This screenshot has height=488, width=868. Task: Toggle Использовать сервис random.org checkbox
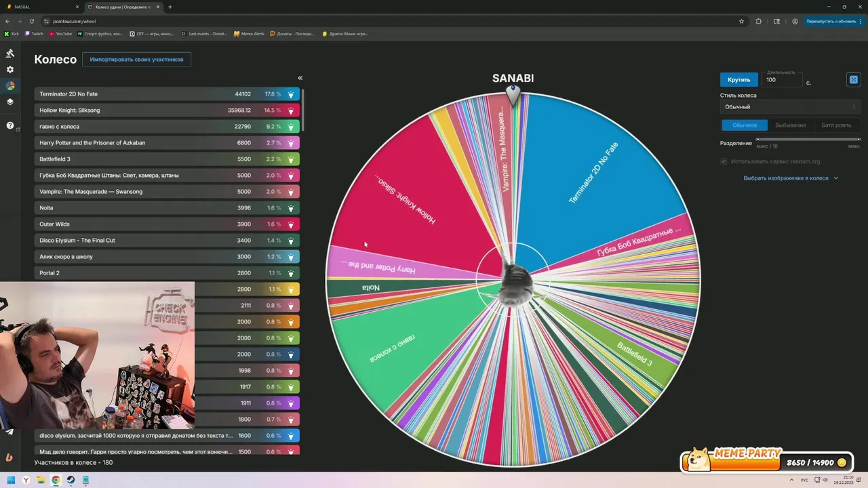coord(724,161)
